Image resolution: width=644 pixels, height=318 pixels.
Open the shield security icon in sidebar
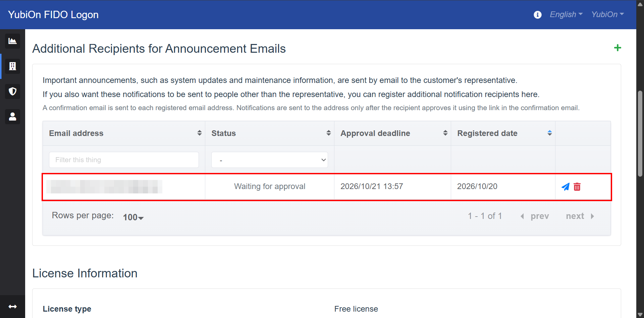tap(12, 91)
